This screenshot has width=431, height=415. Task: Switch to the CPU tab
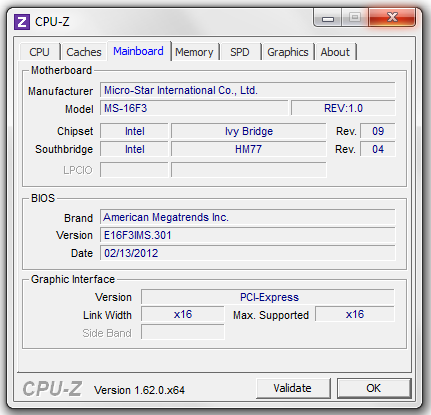coord(39,52)
